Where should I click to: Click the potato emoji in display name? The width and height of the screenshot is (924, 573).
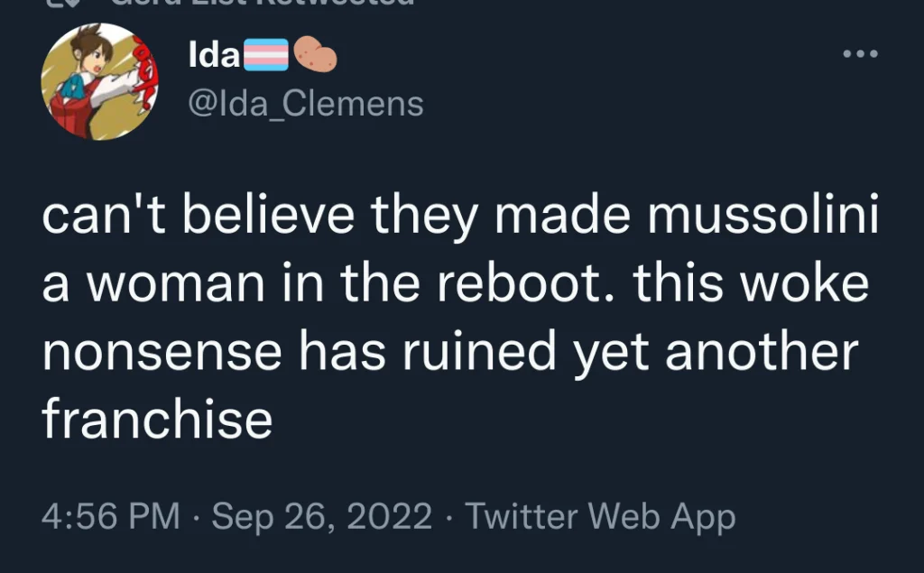point(315,54)
